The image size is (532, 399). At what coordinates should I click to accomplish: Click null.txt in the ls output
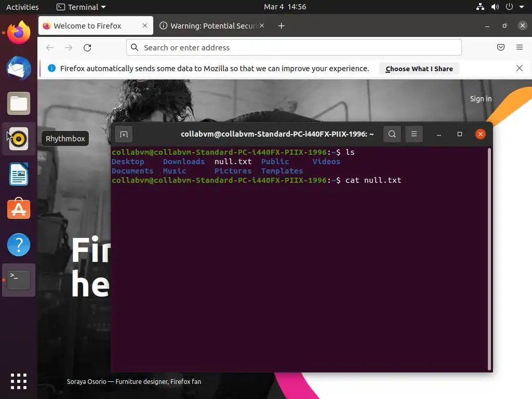[233, 162]
